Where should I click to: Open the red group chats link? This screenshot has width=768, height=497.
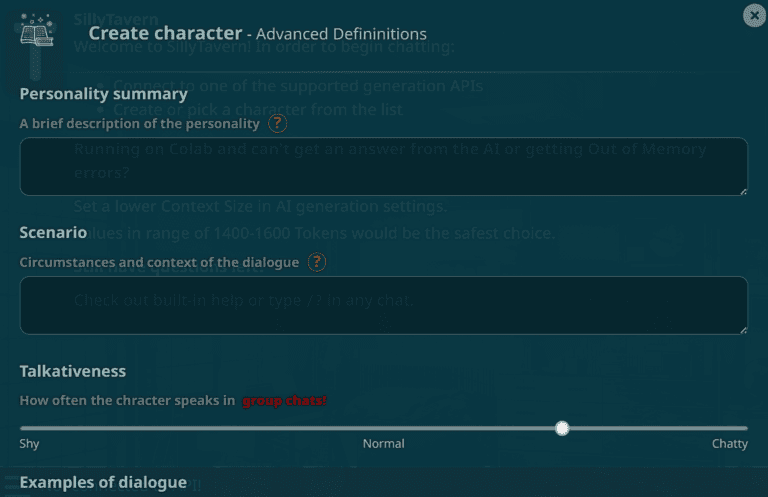coord(284,401)
